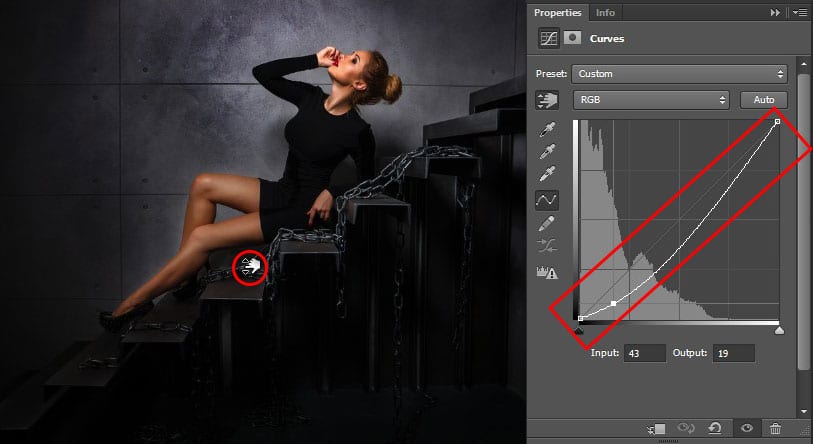Toggle the on-image targeted adjustment tool
The image size is (813, 444).
(x=547, y=100)
